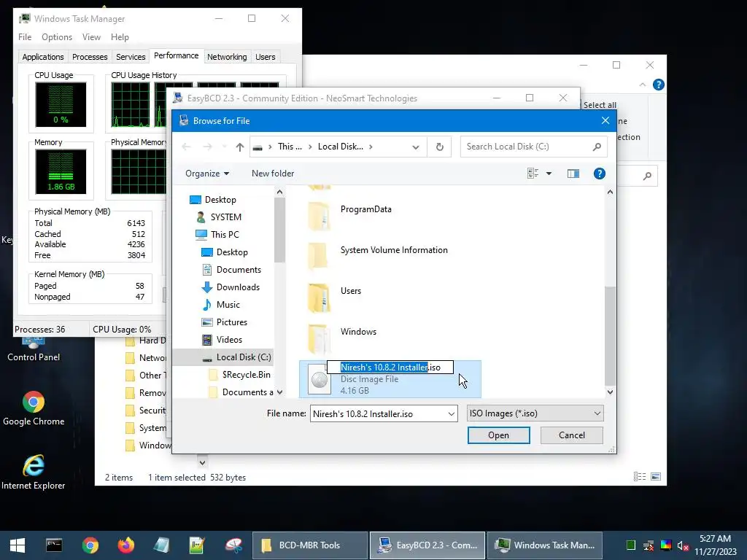This screenshot has width=747, height=560.
Task: Switch to Networking tab in Task Manager
Action: coord(227,57)
